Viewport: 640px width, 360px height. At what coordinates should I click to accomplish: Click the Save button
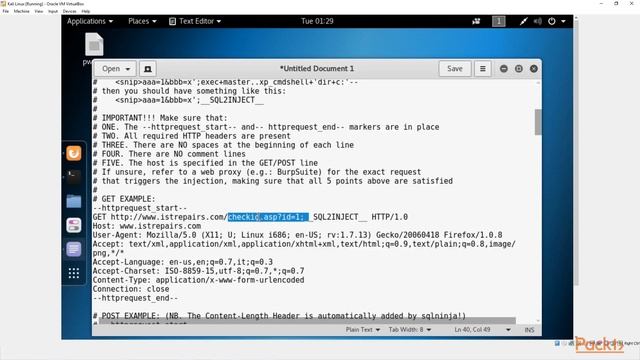pyautogui.click(x=455, y=69)
